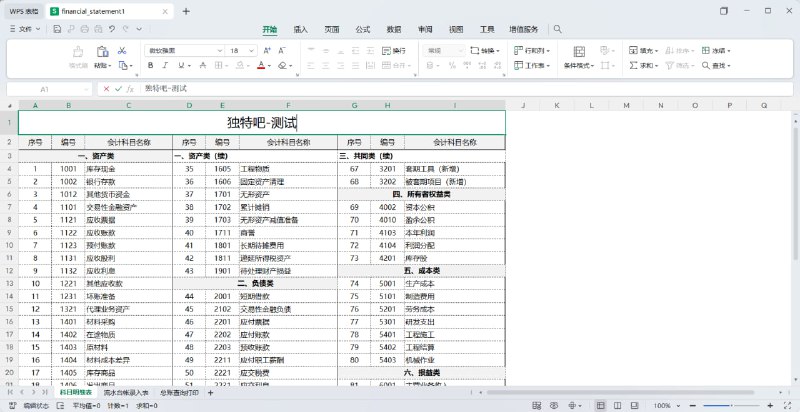Switch to page break preview icon
The height and width of the screenshot is (412, 800).
click(634, 405)
